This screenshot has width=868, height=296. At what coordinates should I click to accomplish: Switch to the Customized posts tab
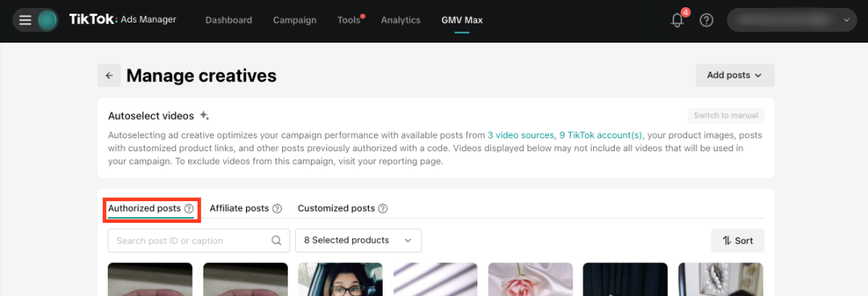click(x=336, y=208)
